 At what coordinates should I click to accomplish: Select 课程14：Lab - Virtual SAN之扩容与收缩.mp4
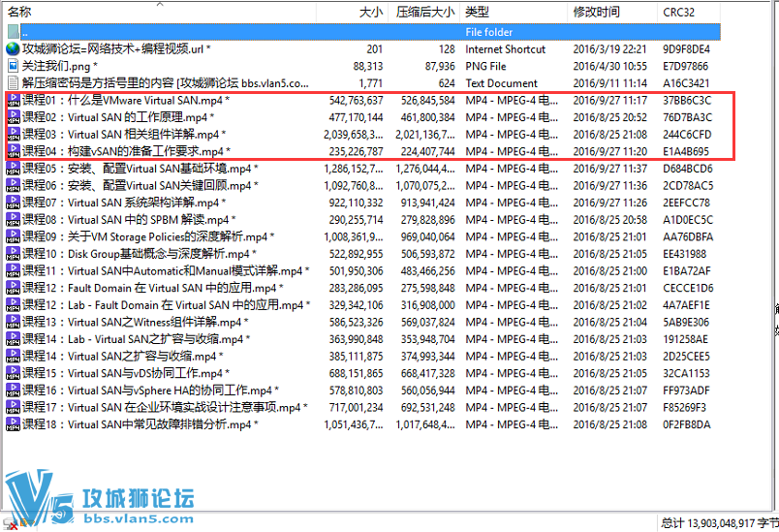point(136,339)
